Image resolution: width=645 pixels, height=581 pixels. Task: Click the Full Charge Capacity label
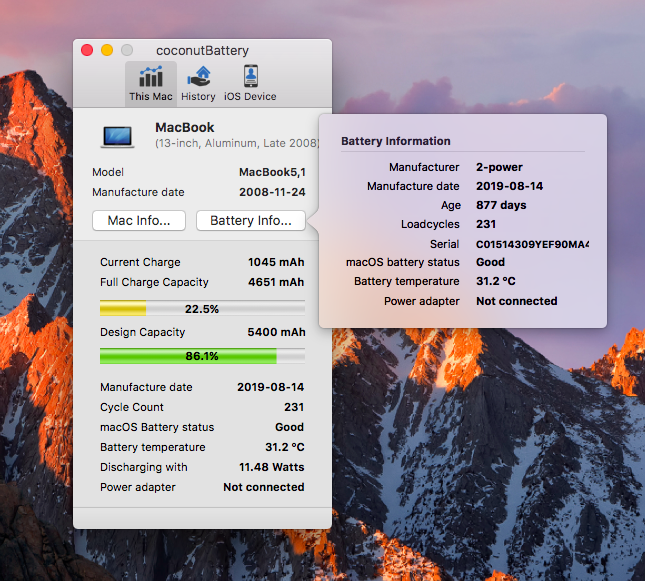tap(154, 282)
